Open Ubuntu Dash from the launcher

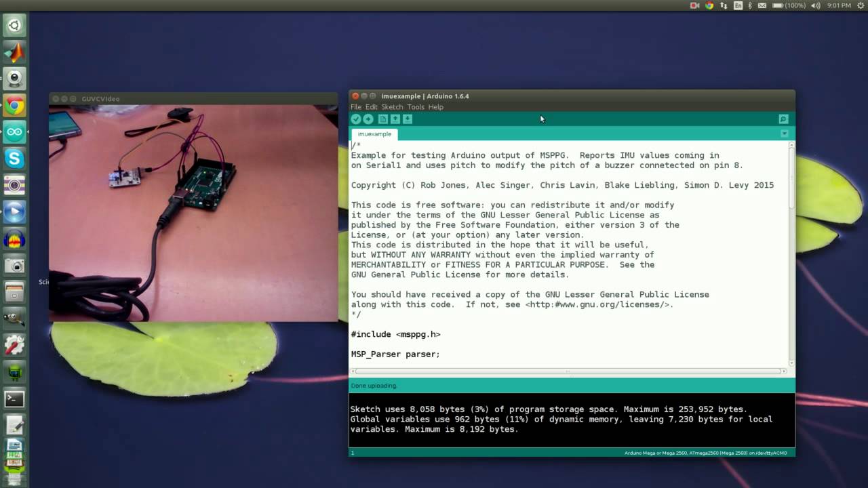[14, 26]
